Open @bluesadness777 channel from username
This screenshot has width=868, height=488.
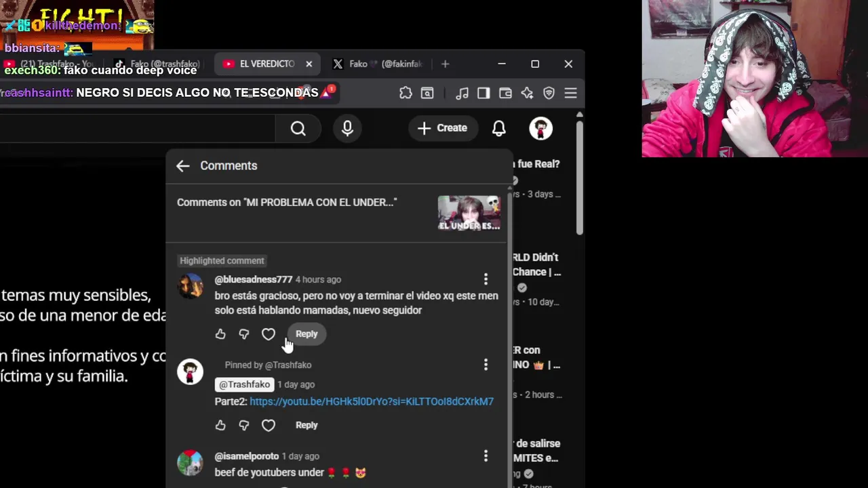pos(254,279)
